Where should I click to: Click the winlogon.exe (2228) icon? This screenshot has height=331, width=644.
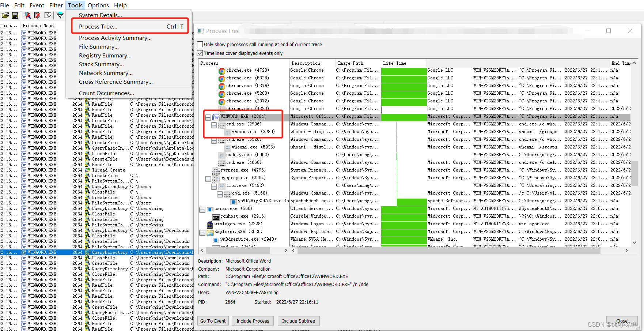click(x=210, y=224)
